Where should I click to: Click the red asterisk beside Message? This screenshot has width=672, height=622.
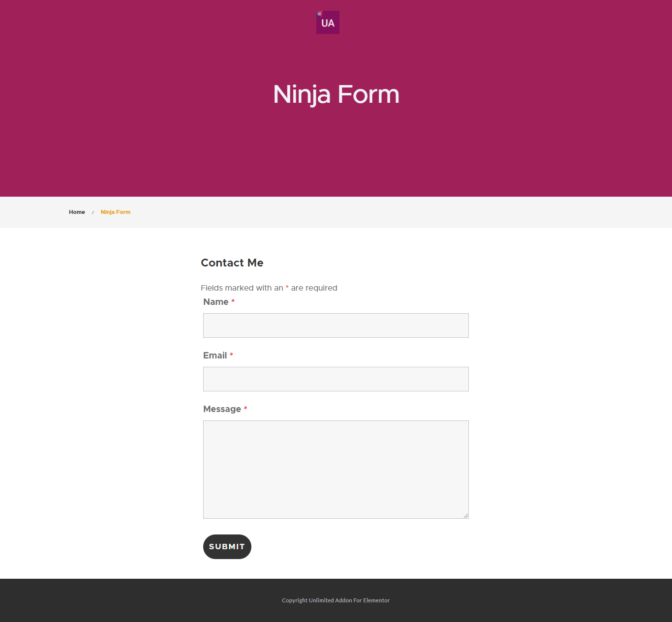[245, 408]
